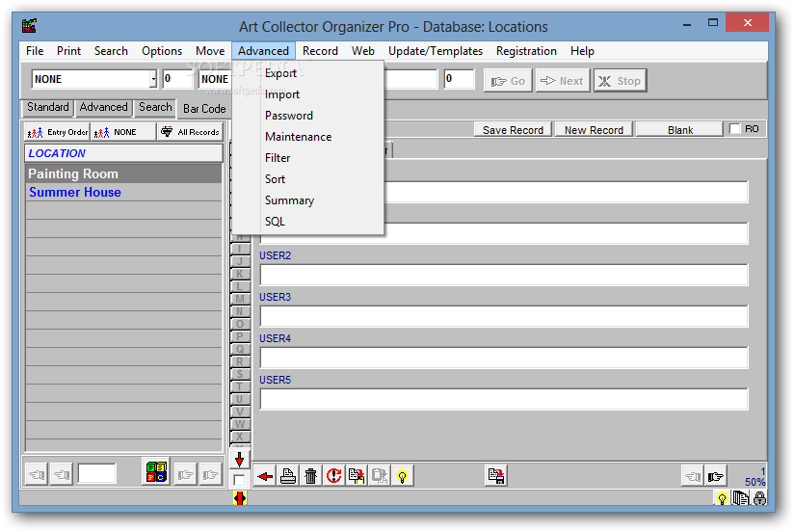Switch to the Advanced tab below toolbar

click(x=103, y=108)
